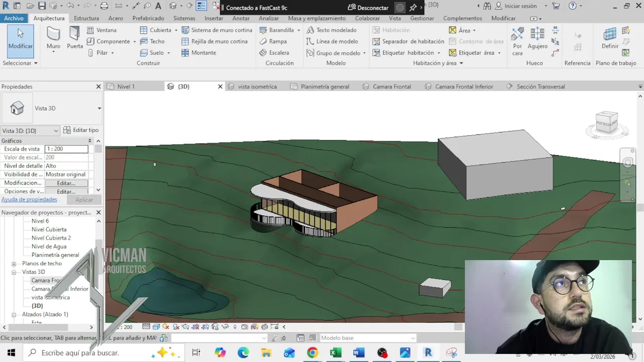This screenshot has height=362, width=644.
Task: Toggle shadows icon in view control bar
Action: (175, 327)
